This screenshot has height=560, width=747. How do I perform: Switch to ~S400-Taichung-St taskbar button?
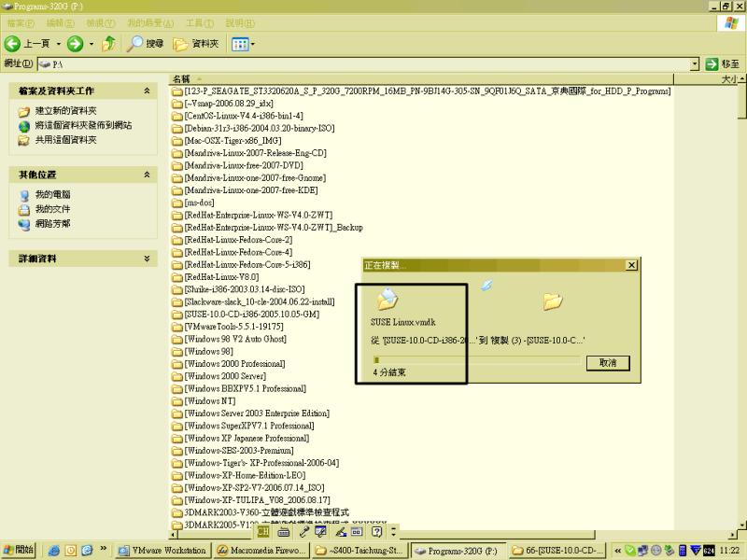359,551
